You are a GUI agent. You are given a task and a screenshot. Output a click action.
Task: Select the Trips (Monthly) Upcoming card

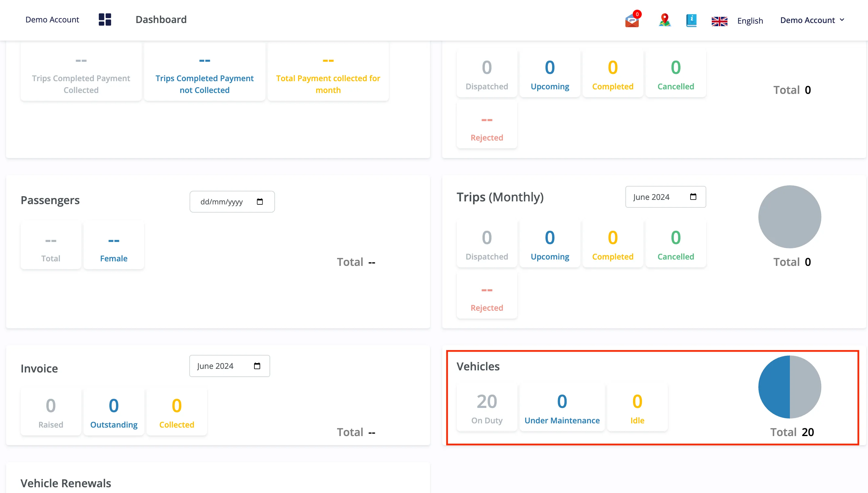tap(550, 244)
